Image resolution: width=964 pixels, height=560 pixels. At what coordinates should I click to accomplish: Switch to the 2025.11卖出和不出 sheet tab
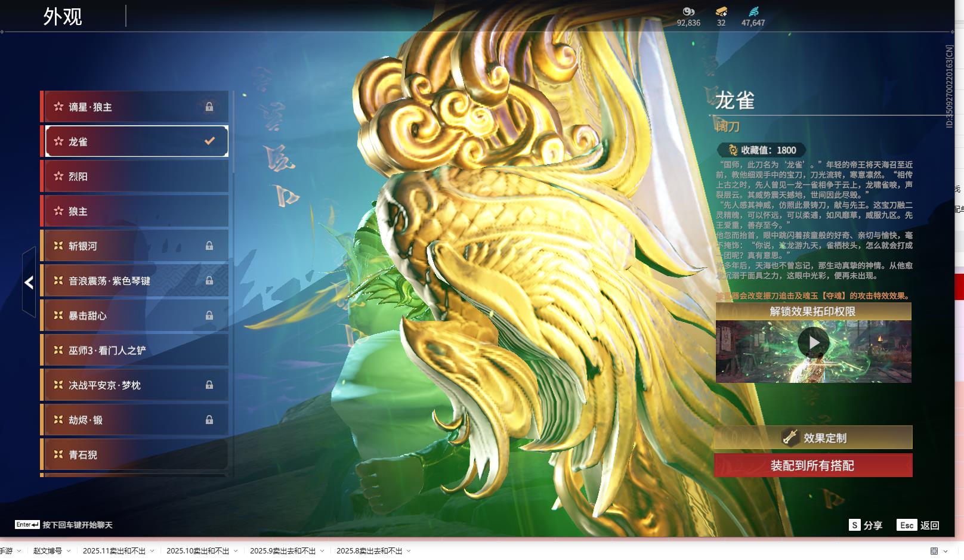coord(114,551)
